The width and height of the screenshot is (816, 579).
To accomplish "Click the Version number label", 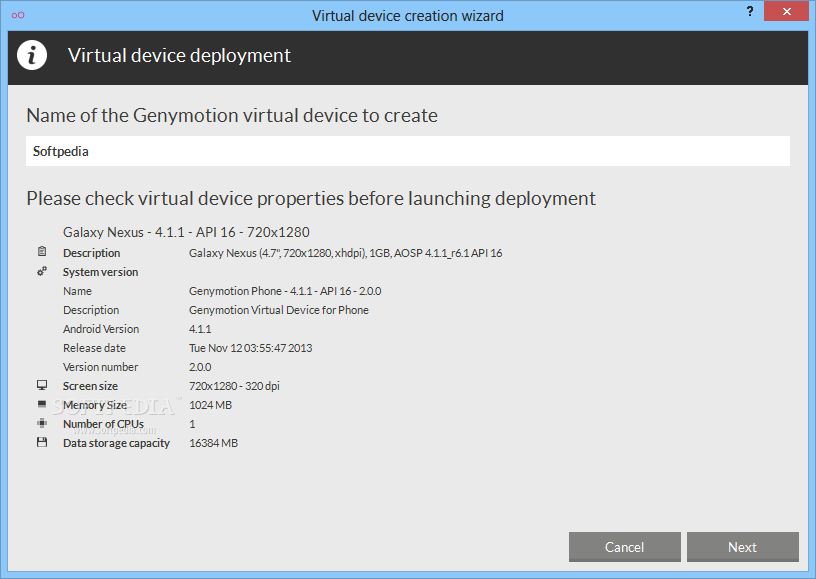I will (100, 367).
